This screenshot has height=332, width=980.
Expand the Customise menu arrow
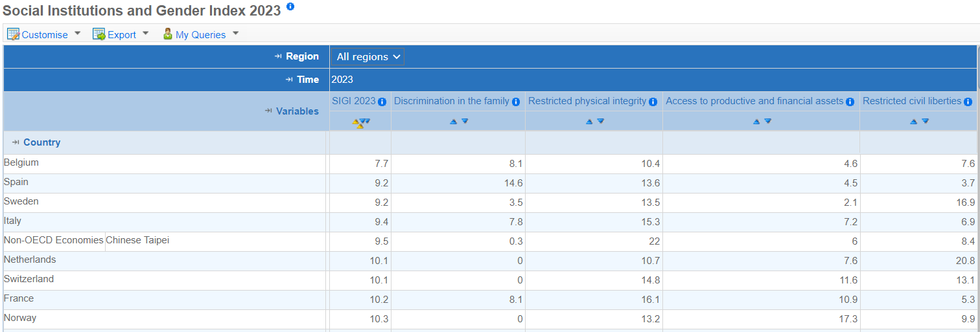click(78, 33)
